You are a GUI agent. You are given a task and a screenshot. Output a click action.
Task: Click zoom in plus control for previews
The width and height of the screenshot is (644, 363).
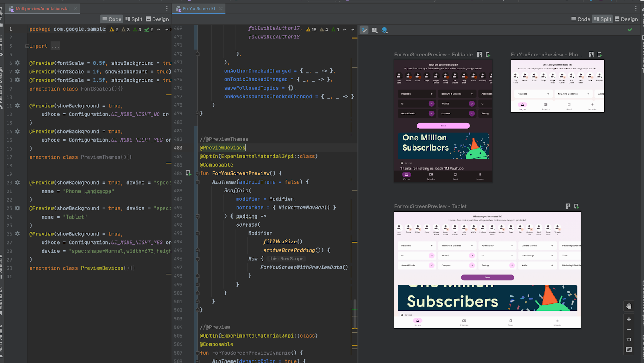628,319
